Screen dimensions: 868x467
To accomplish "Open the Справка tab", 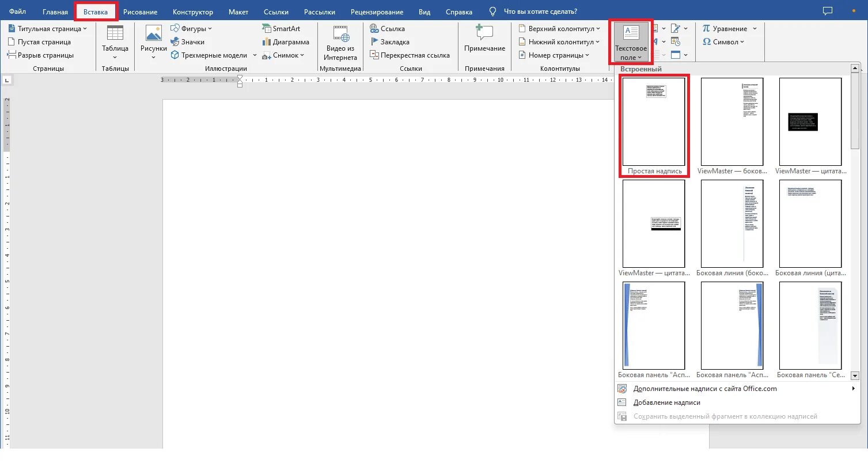I will pos(459,12).
